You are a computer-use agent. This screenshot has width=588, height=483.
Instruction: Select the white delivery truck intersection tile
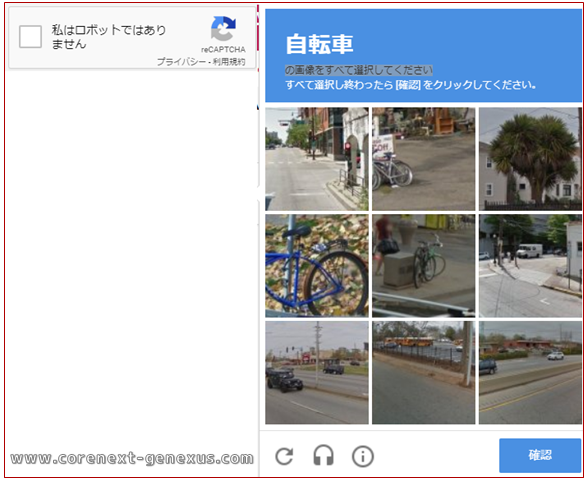pyautogui.click(x=530, y=266)
